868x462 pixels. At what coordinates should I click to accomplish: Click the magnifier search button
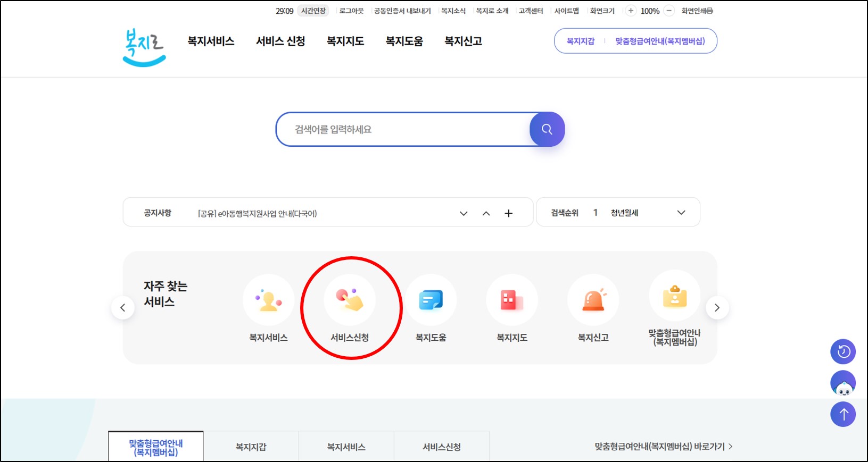547,129
